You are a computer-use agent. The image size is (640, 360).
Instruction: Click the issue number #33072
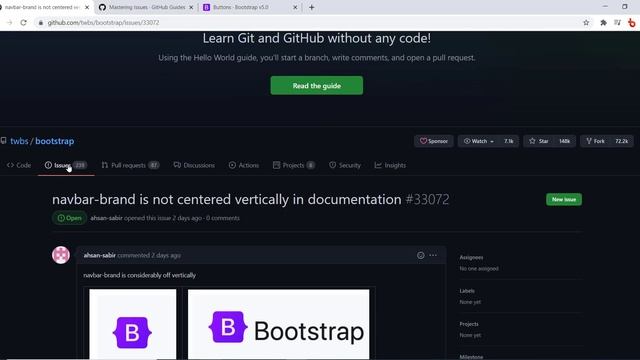pos(427,199)
